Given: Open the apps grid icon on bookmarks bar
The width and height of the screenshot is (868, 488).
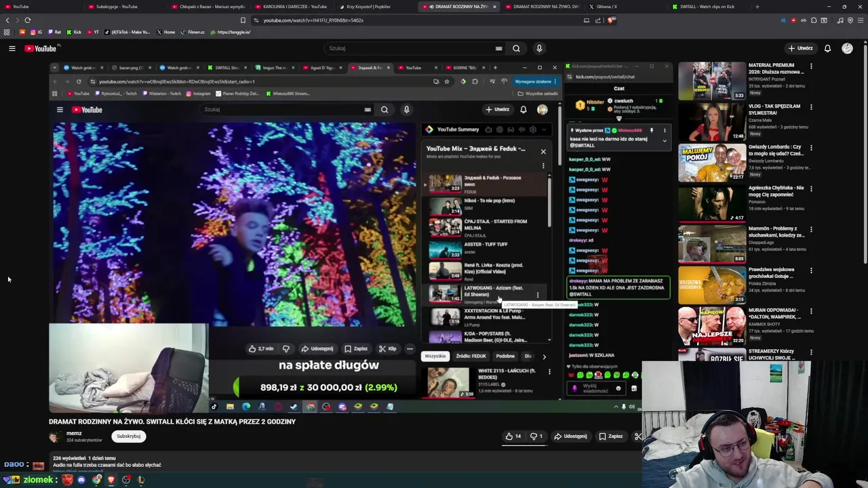Looking at the screenshot, I should coord(7,32).
